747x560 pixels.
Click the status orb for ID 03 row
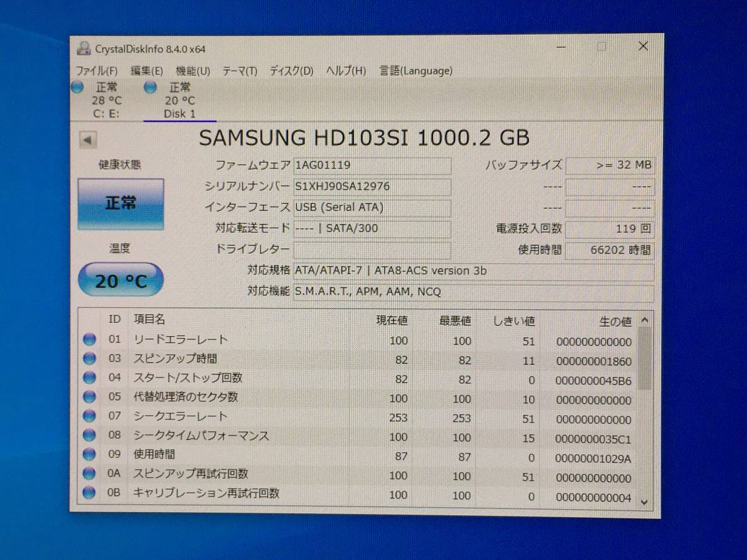pyautogui.click(x=90, y=359)
